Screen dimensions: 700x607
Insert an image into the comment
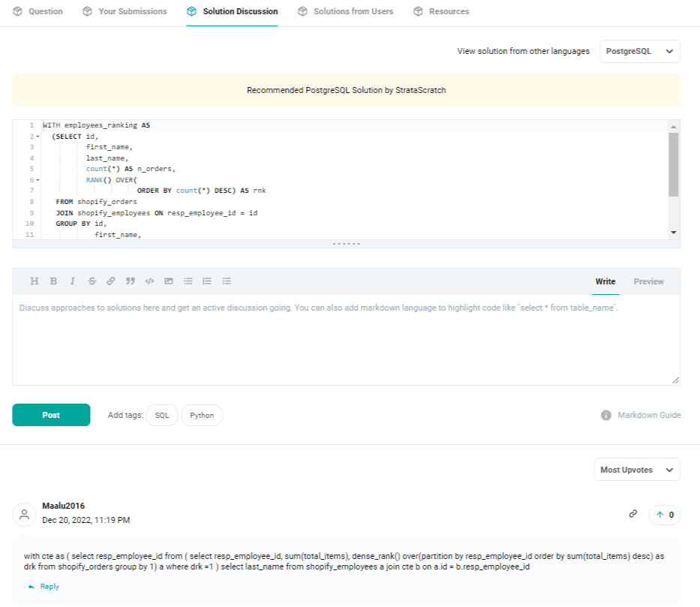point(168,281)
